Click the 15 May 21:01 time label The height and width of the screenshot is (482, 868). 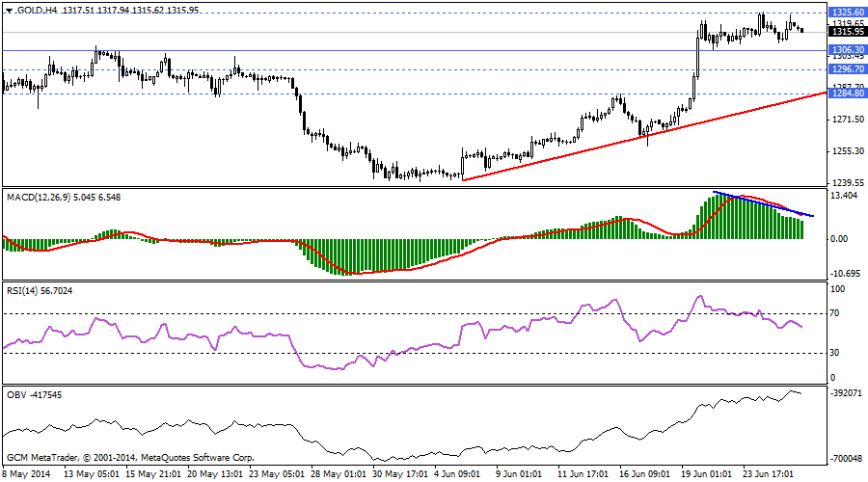[x=152, y=474]
